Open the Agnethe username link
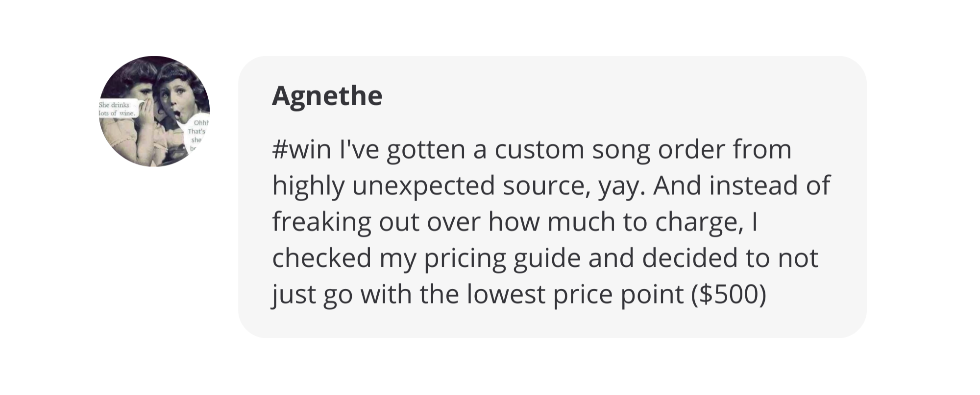Screen dimensions: 980x395 (x=327, y=95)
